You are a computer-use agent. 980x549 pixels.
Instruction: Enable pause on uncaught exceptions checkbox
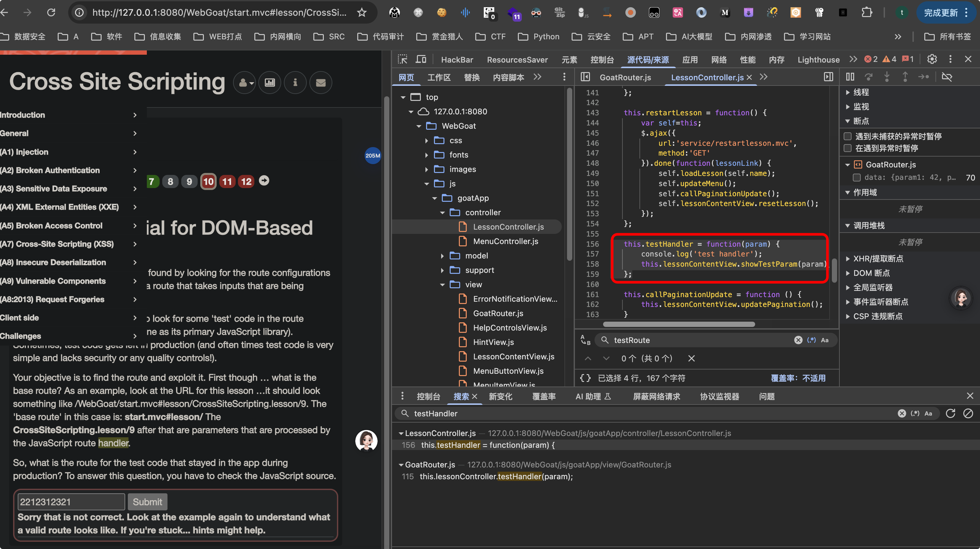coord(848,136)
